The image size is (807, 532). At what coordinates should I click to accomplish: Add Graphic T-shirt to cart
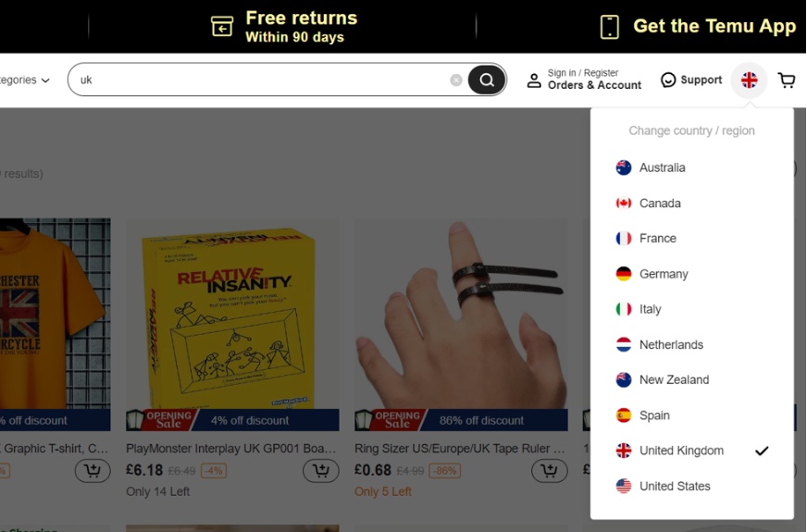93,470
